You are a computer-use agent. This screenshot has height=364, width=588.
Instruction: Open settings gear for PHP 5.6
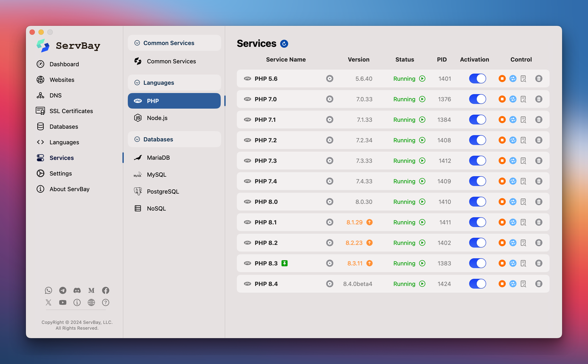pyautogui.click(x=329, y=78)
